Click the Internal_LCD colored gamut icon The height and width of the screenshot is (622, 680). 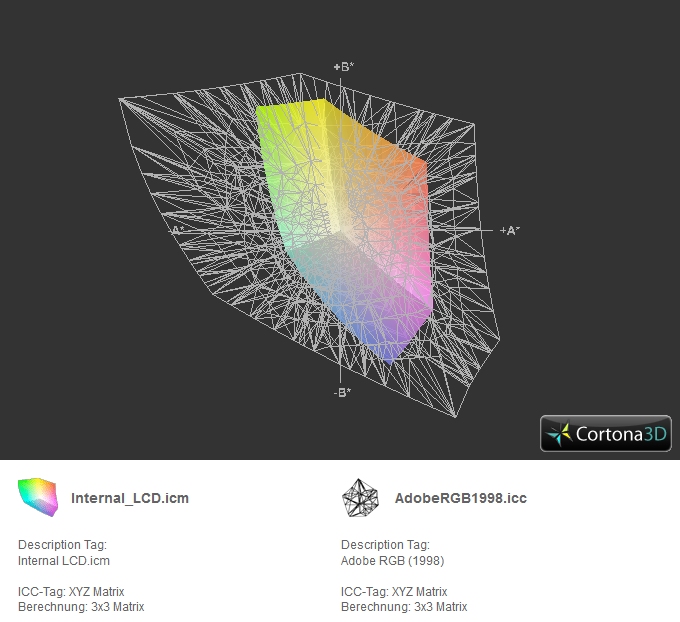38,497
